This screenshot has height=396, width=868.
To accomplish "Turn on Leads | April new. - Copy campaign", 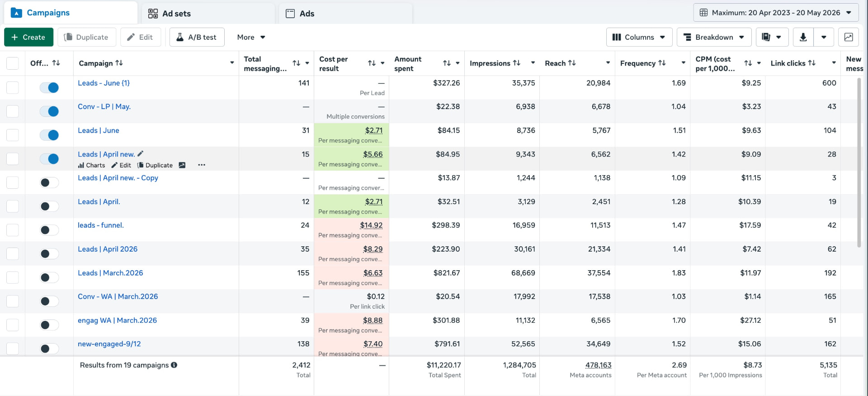I will point(49,182).
